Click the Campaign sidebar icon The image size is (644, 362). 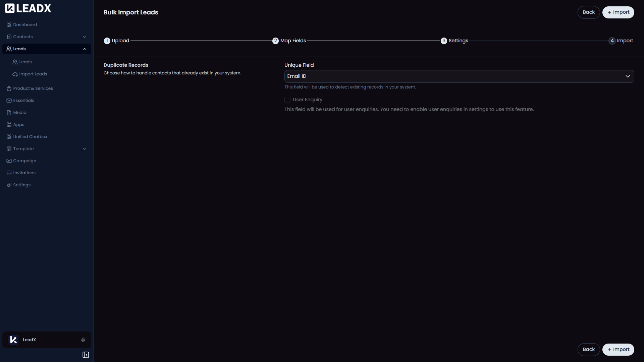pyautogui.click(x=9, y=161)
